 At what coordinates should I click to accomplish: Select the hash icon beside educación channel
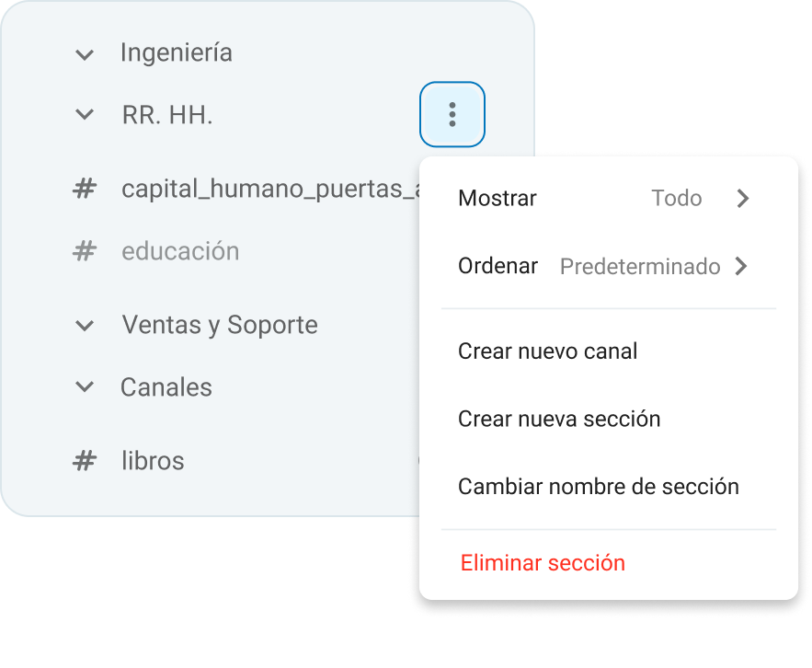84,250
